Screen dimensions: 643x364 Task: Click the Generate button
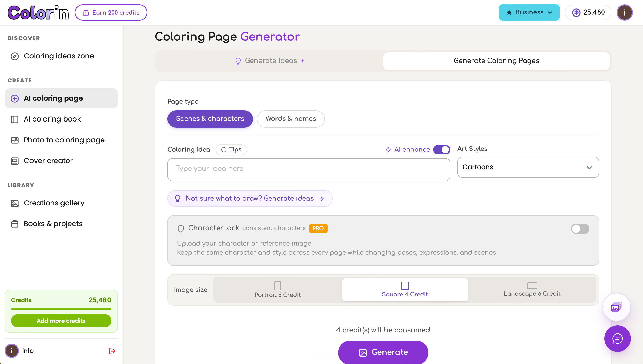[x=383, y=352]
